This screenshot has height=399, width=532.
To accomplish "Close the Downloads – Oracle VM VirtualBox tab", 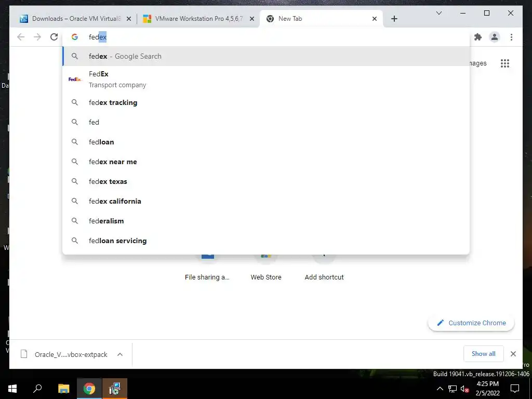I will tap(129, 19).
